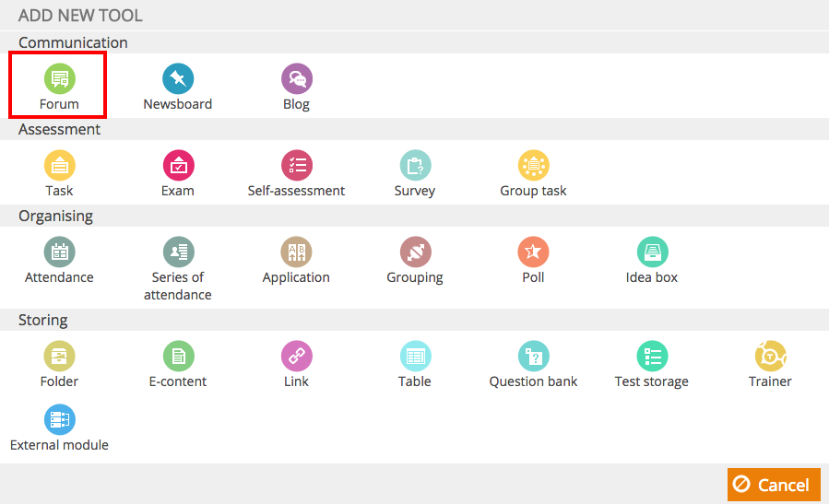Choose the Question bank icon
The width and height of the screenshot is (829, 504).
534,356
